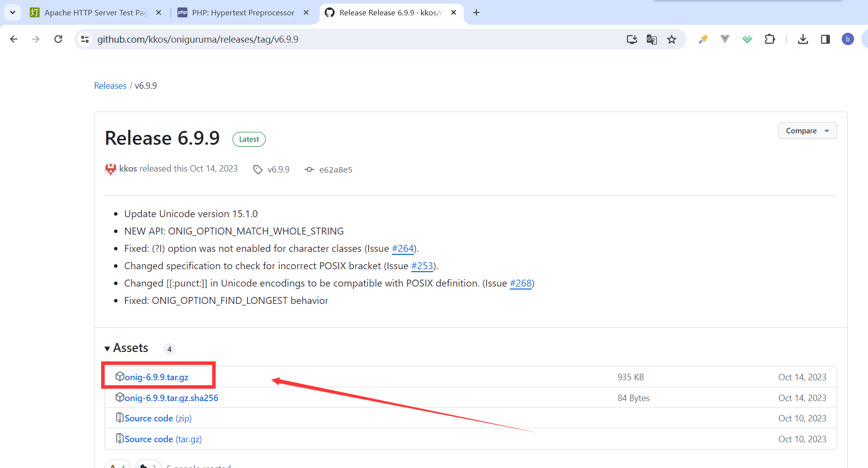
Task: Click package icon beside onig-6.9.9.tar.gz
Action: [x=119, y=376]
